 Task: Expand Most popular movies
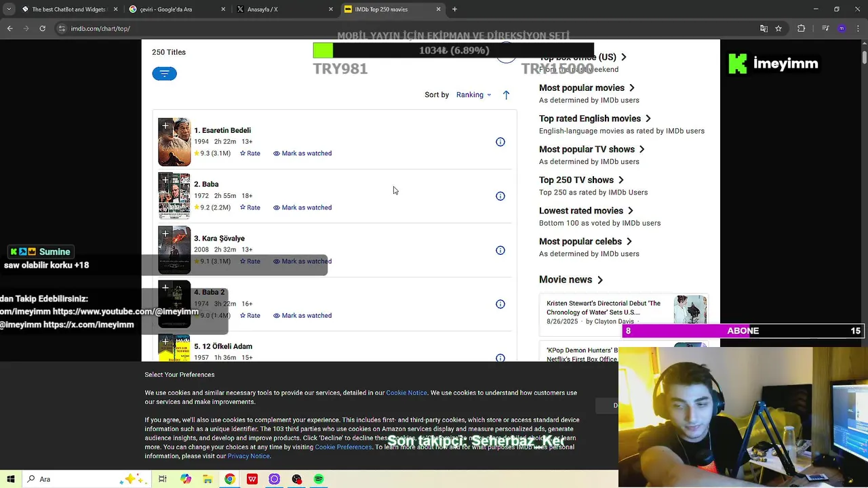587,88
